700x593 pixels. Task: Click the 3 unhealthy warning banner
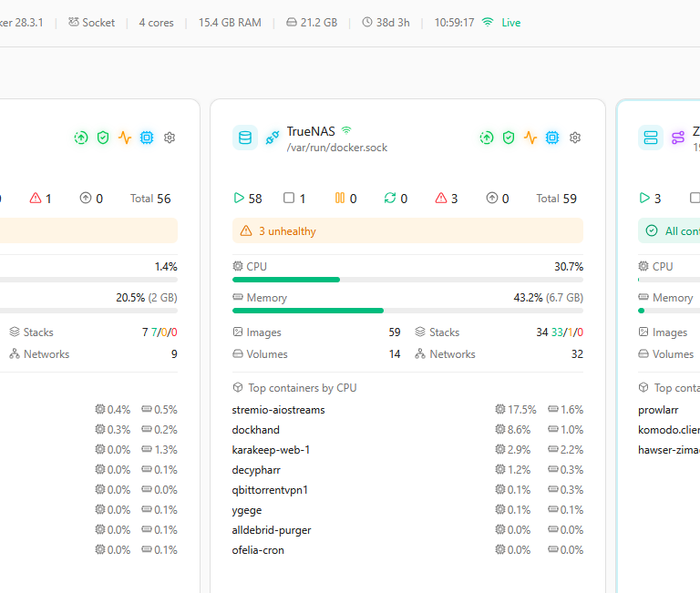pos(407,230)
